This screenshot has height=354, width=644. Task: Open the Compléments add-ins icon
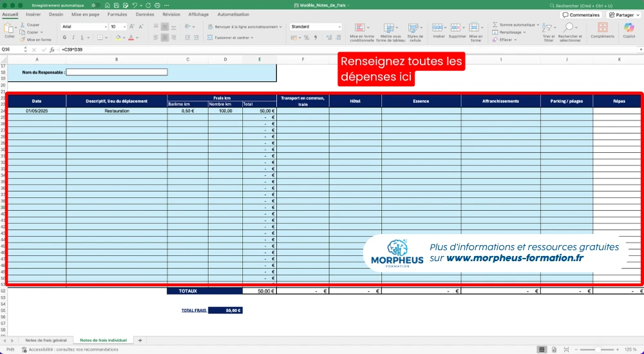(603, 28)
